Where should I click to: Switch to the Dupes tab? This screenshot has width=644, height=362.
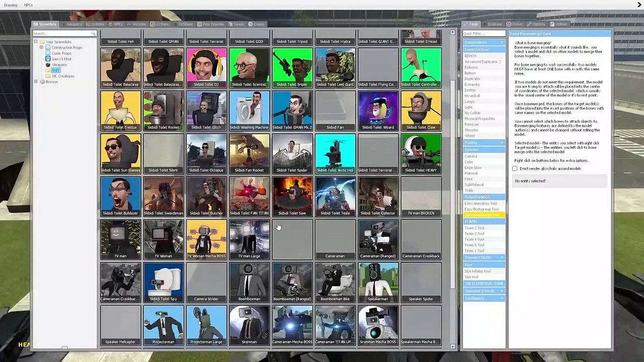(256, 24)
